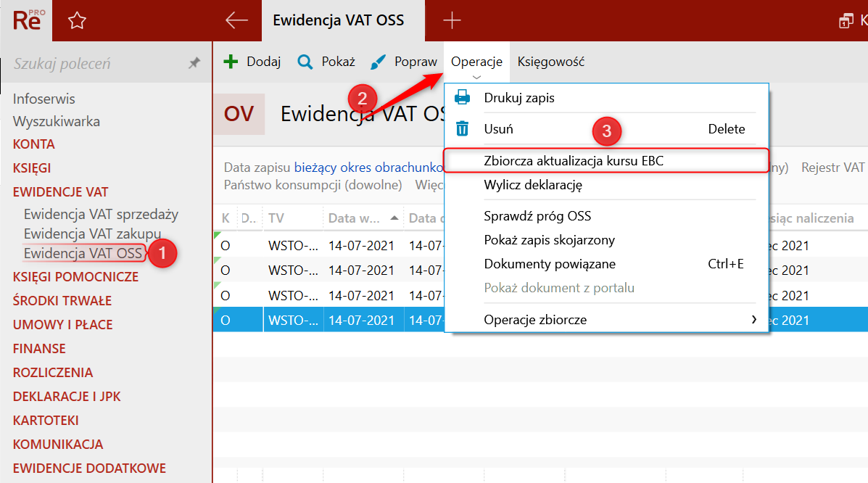Click the brush Popraw icon

[x=378, y=62]
